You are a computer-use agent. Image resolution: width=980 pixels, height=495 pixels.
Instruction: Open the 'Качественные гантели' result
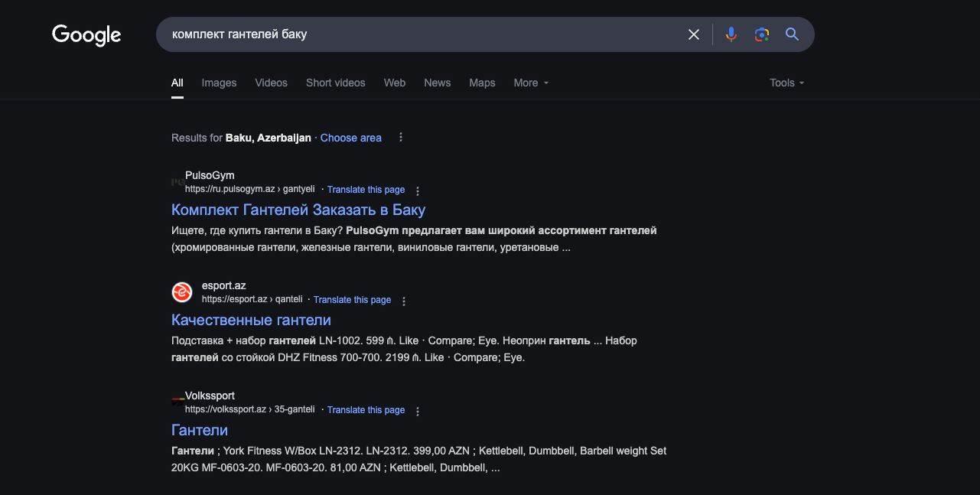click(x=251, y=320)
